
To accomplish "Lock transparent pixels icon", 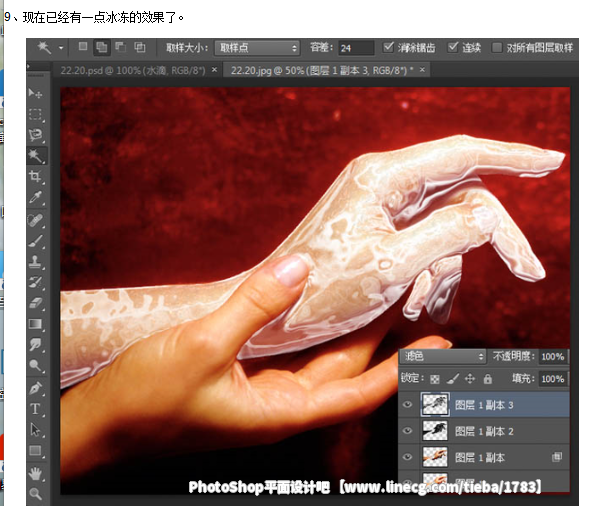I will click(434, 379).
